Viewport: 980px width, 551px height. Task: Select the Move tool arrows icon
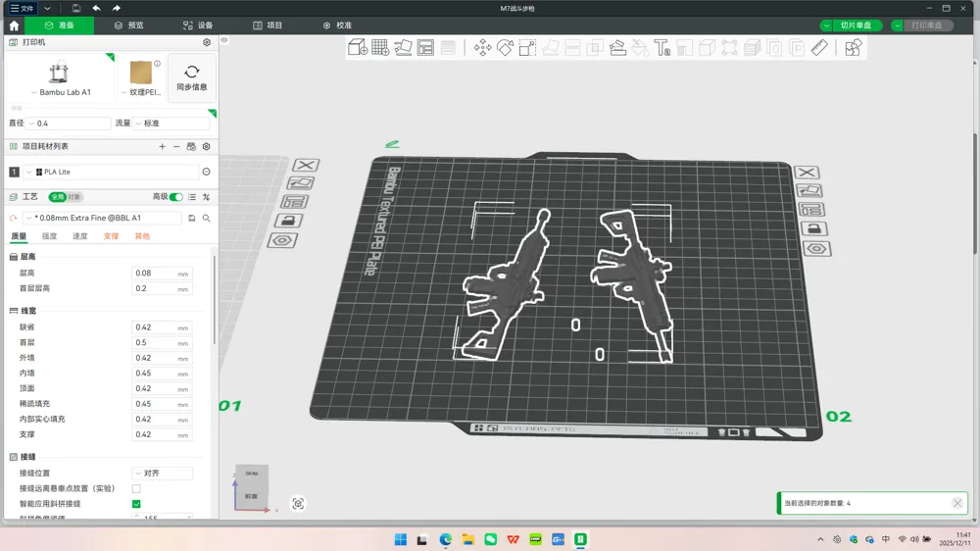482,47
